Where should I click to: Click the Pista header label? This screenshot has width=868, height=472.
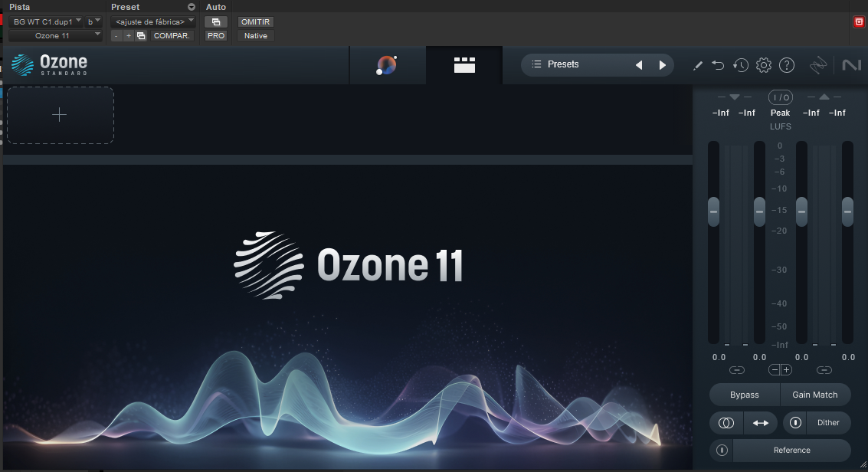click(20, 7)
